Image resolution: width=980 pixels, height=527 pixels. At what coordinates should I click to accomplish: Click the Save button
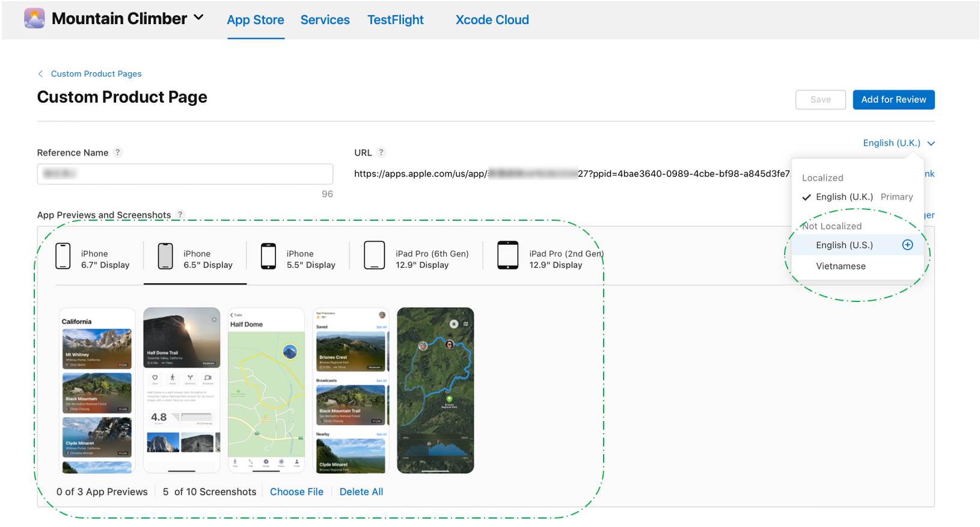[x=820, y=100]
